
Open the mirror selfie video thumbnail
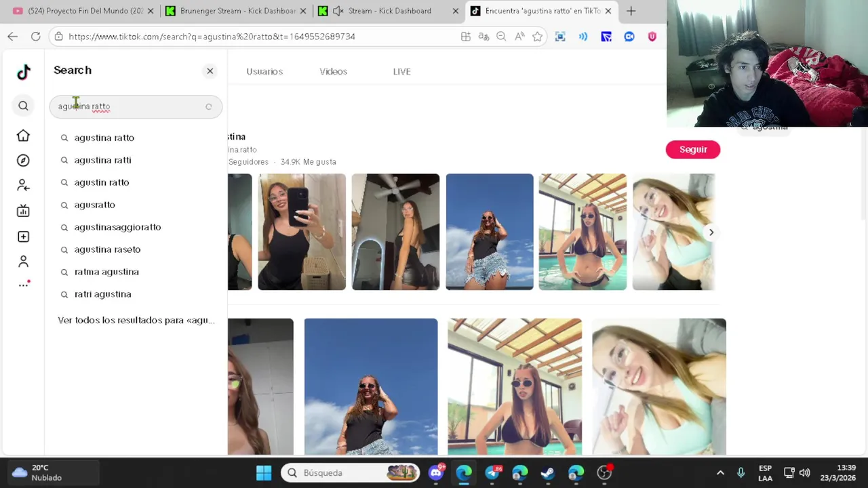click(302, 232)
